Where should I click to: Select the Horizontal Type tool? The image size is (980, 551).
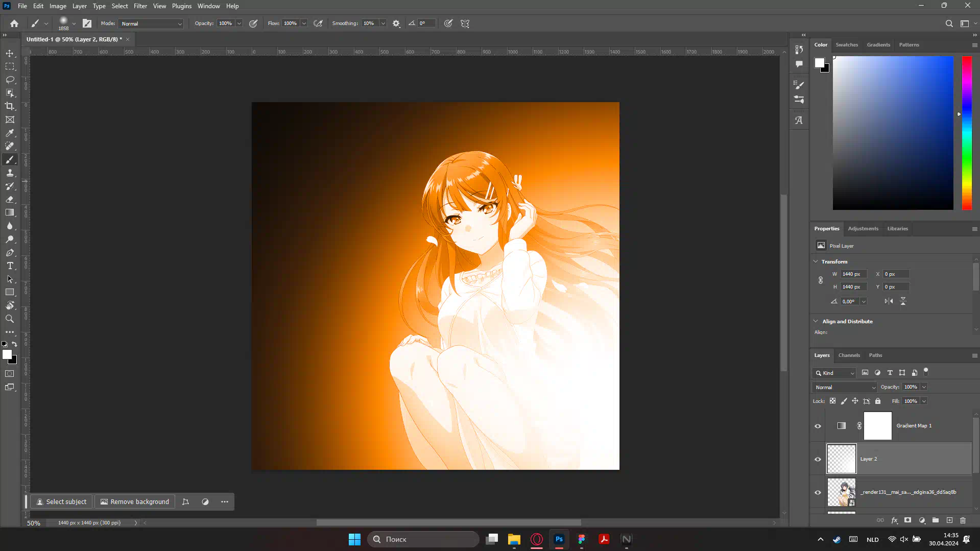click(10, 266)
